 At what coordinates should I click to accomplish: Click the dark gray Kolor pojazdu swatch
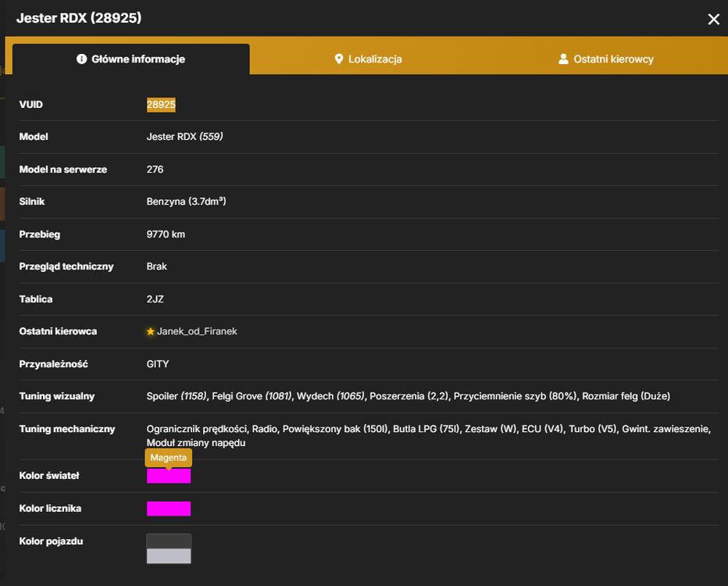169,541
